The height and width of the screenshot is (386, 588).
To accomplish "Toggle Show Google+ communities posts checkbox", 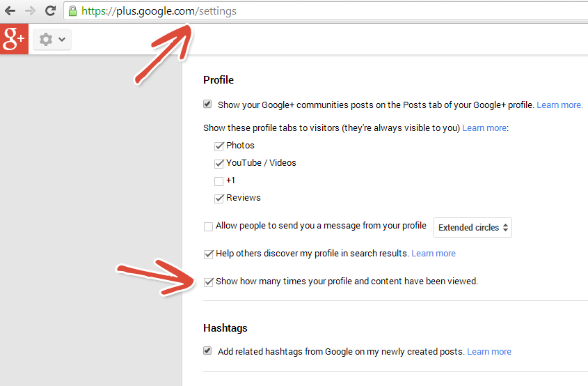I will click(x=207, y=104).
